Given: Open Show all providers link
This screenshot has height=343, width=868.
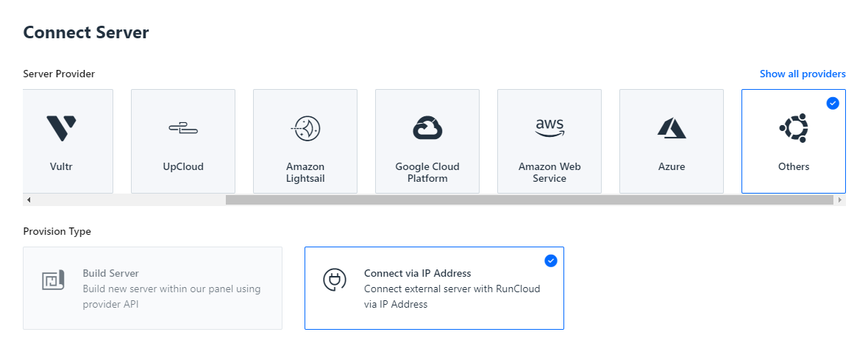Looking at the screenshot, I should point(803,74).
